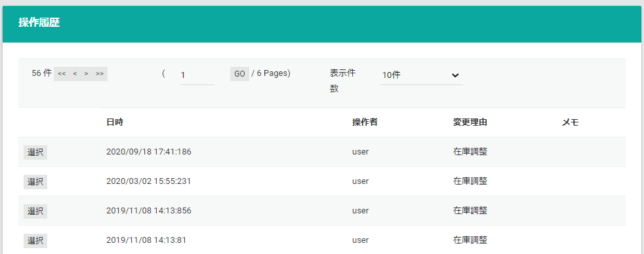This screenshot has width=644, height=254.
Task: Click user in the 14:13:81 row
Action: pos(360,240)
